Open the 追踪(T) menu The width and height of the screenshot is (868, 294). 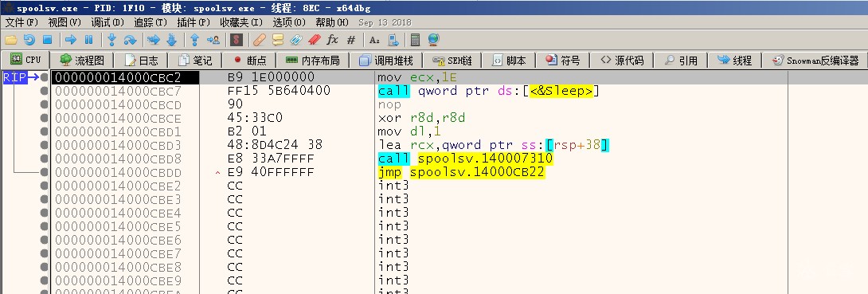point(151,22)
